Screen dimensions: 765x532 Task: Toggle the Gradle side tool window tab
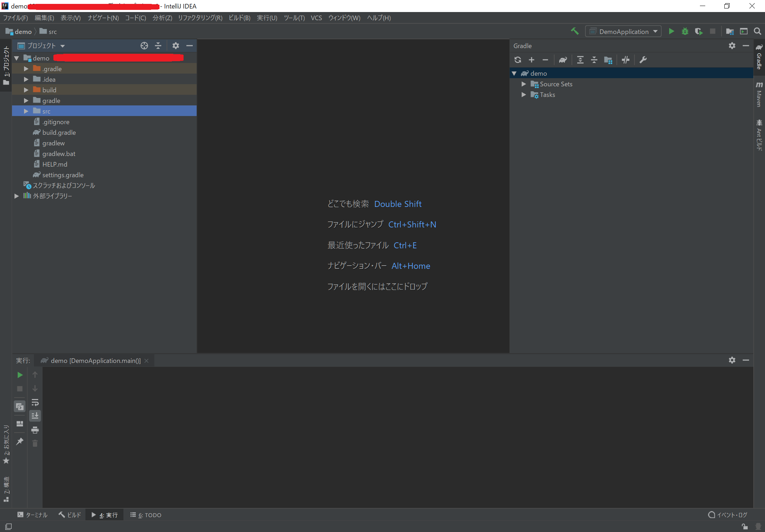click(759, 57)
